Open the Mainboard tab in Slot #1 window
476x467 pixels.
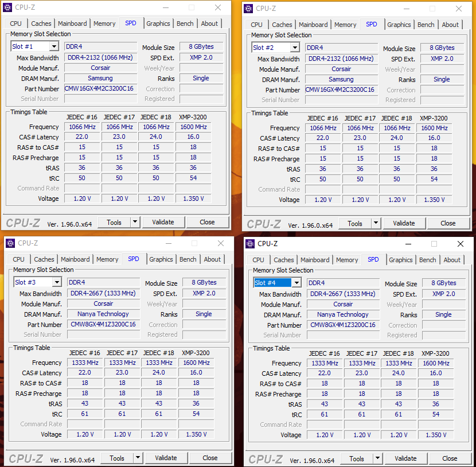coord(72,24)
